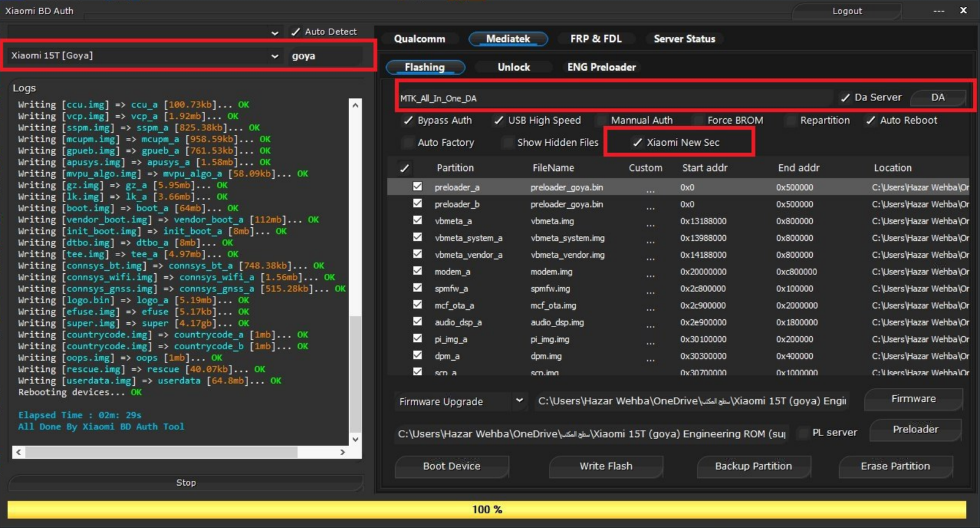The image size is (980, 528).
Task: Click the window minimize dashes icon
Action: click(x=938, y=11)
